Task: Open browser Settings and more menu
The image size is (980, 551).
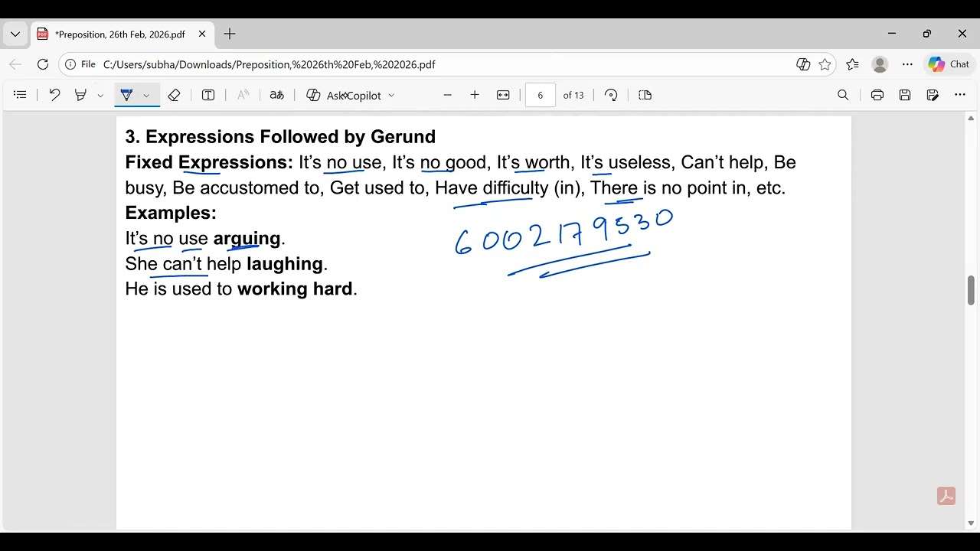Action: tap(907, 65)
